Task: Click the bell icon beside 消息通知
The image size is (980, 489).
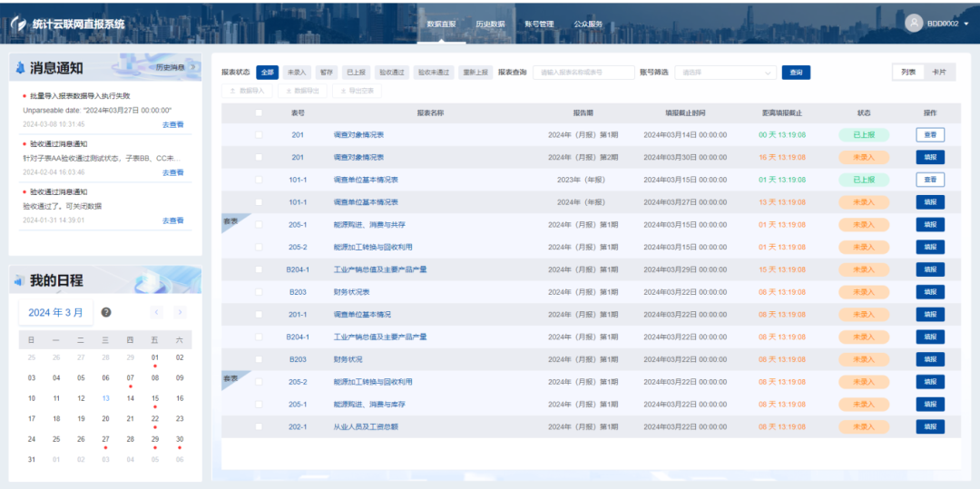Action: click(x=18, y=68)
